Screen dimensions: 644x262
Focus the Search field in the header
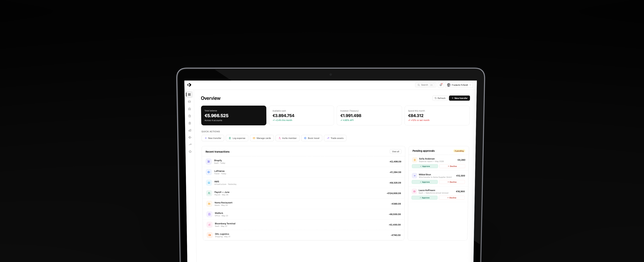coord(426,85)
